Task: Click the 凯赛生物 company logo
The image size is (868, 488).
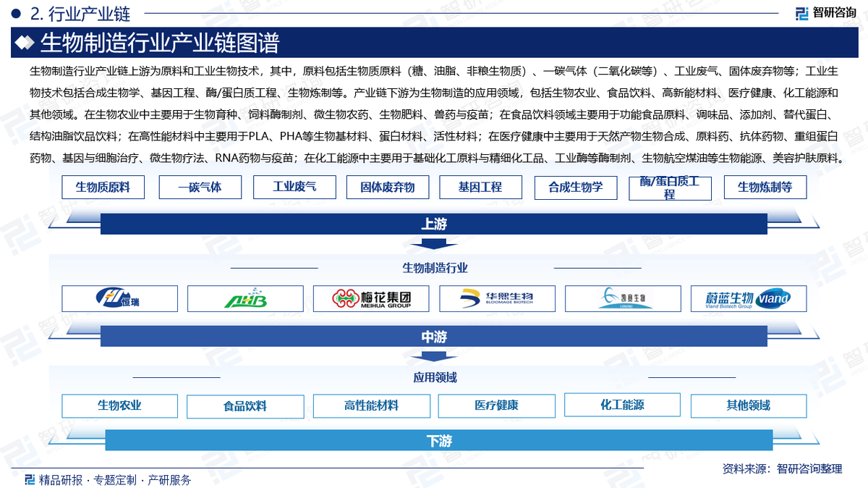Action: [x=623, y=298]
